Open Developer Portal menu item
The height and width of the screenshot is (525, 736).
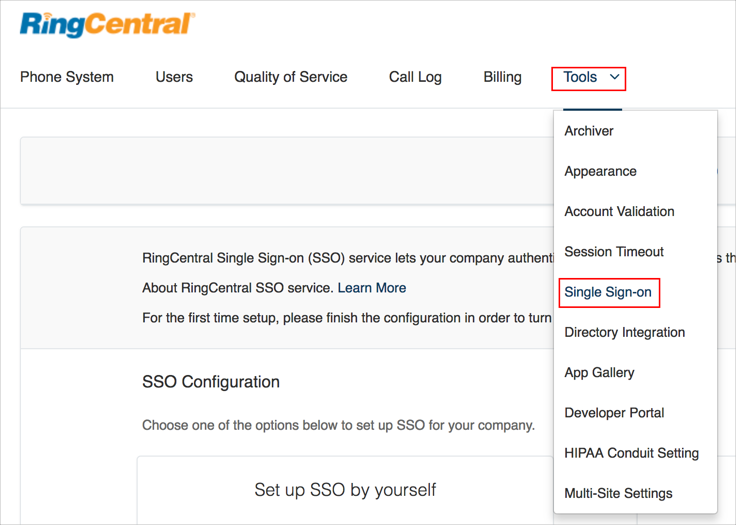click(x=614, y=413)
